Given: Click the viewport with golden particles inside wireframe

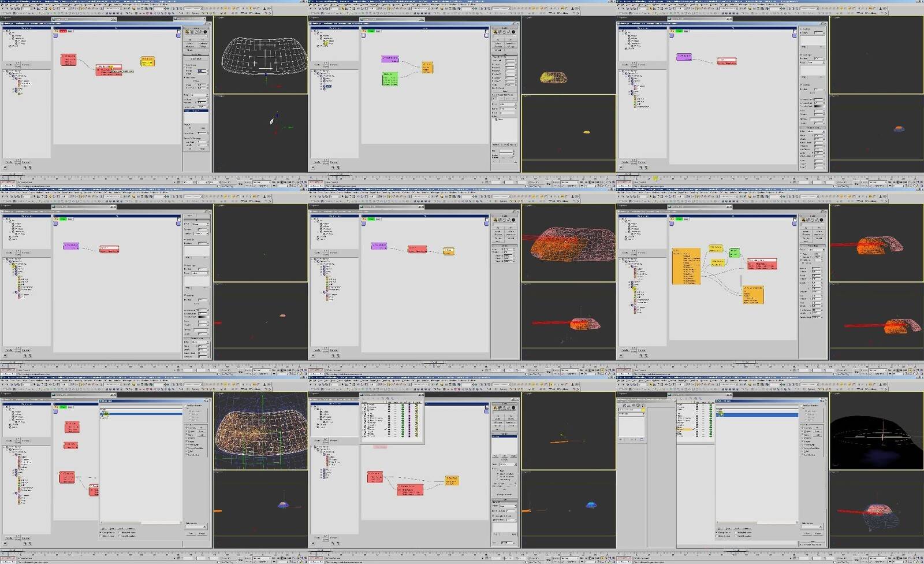Looking at the screenshot, I should coord(260,431).
